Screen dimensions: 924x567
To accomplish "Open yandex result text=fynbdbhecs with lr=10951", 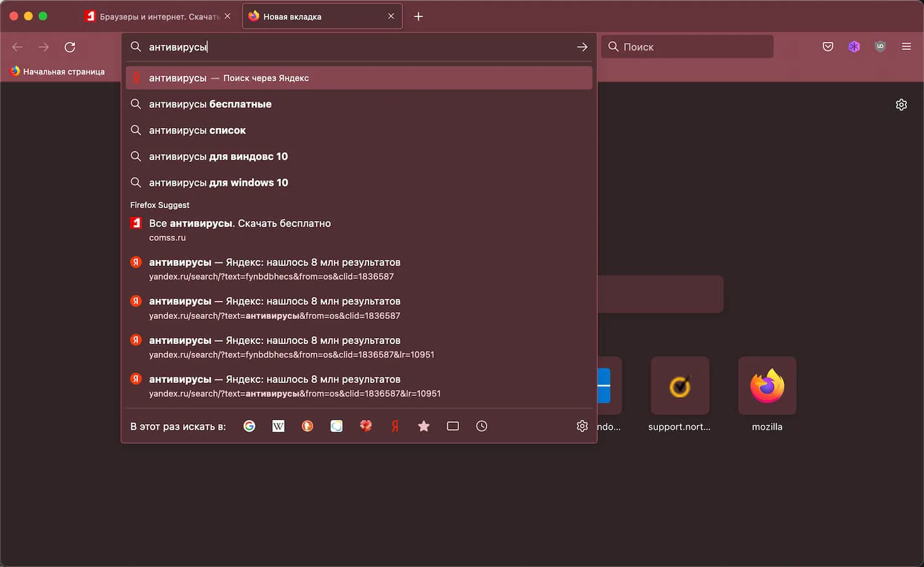I will [359, 347].
